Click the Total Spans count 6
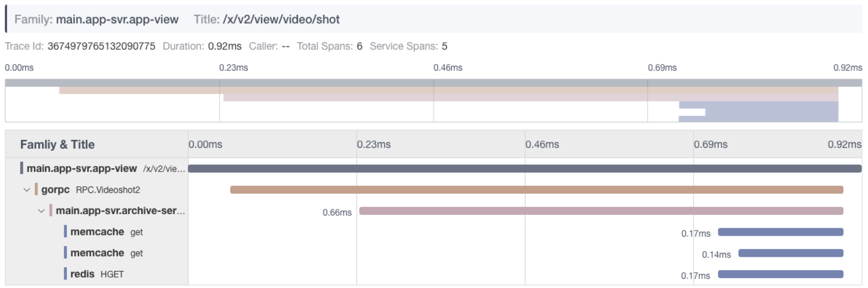Screen dimensions: 868x288 (x=359, y=46)
